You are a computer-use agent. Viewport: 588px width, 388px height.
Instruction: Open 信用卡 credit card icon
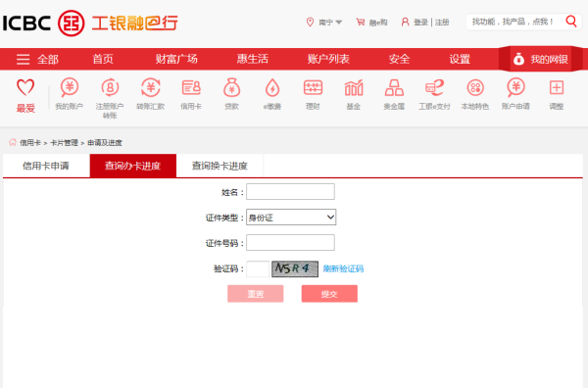[x=191, y=88]
